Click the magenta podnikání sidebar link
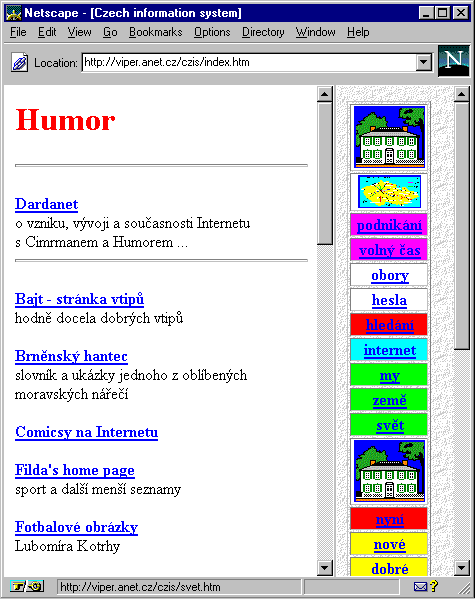The height and width of the screenshot is (599, 475). (389, 225)
